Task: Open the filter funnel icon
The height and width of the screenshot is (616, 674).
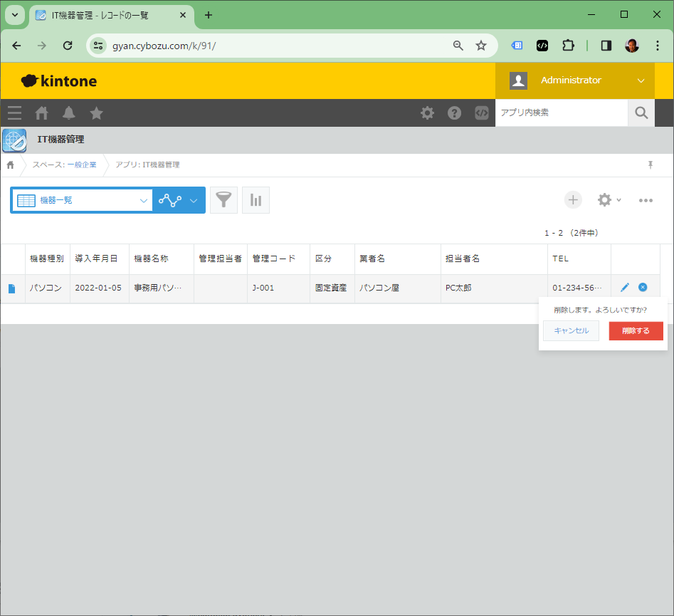Action: point(223,200)
